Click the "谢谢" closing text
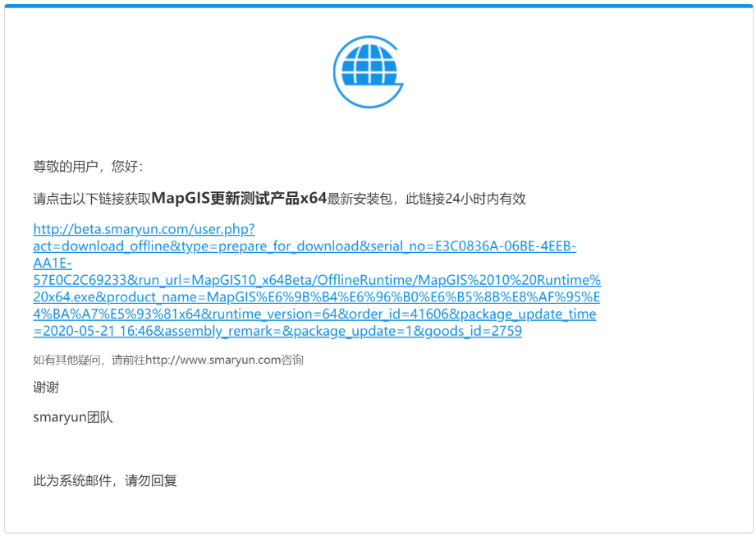 coord(46,388)
